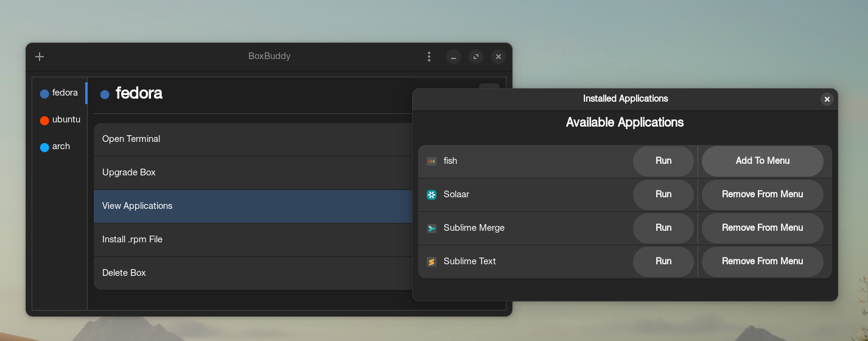This screenshot has width=868, height=341.
Task: Remove Sublime Merge from the menu
Action: (x=763, y=228)
